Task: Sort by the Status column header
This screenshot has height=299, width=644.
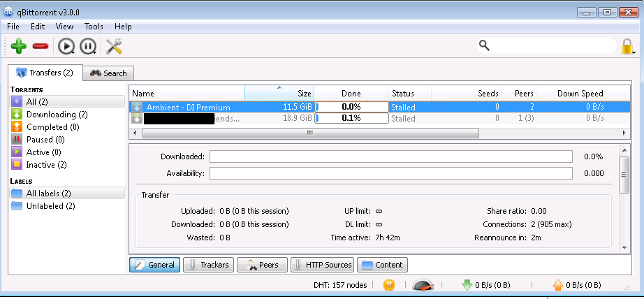Action: [x=410, y=93]
